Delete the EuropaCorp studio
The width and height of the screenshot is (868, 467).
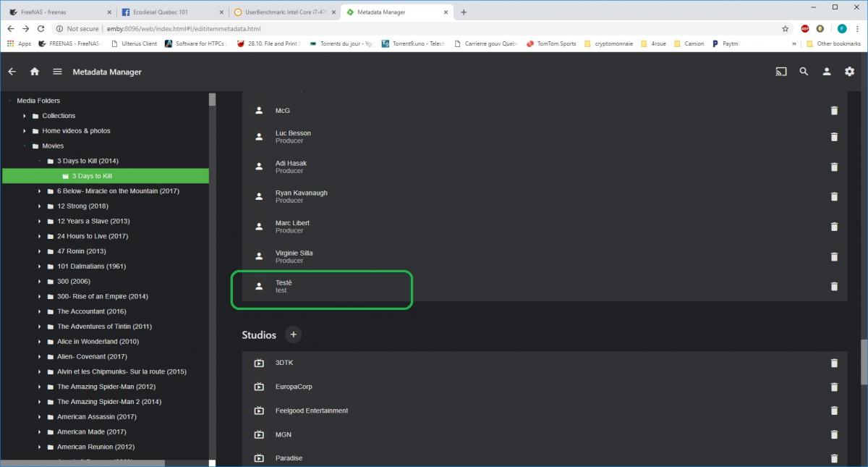pos(834,387)
